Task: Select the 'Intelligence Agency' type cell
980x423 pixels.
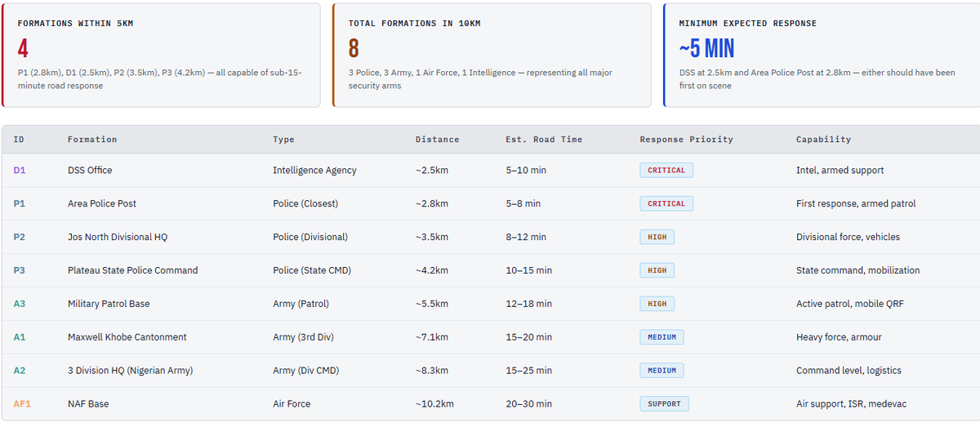Action: coord(314,170)
